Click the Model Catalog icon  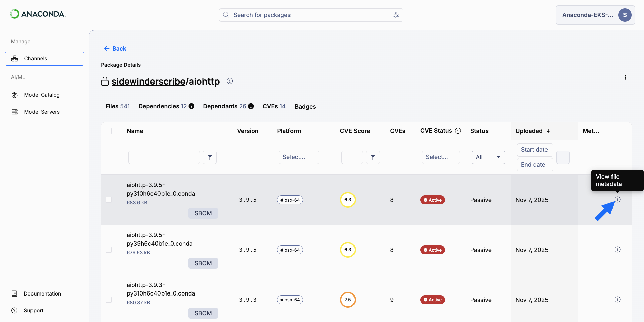(15, 95)
